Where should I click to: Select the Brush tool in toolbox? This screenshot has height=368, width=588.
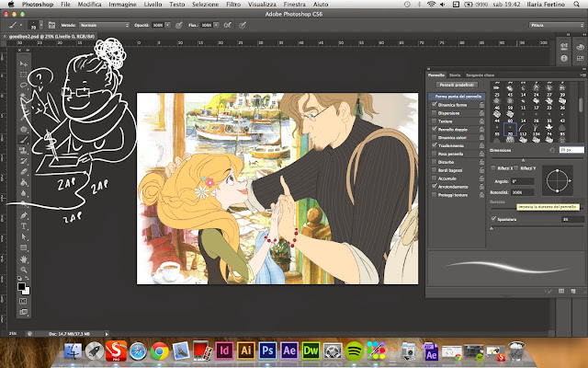pyautogui.click(x=24, y=140)
